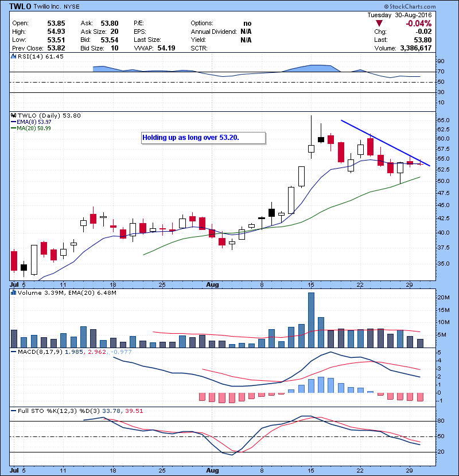Click the MACD histogram value -0.977

coord(121,352)
